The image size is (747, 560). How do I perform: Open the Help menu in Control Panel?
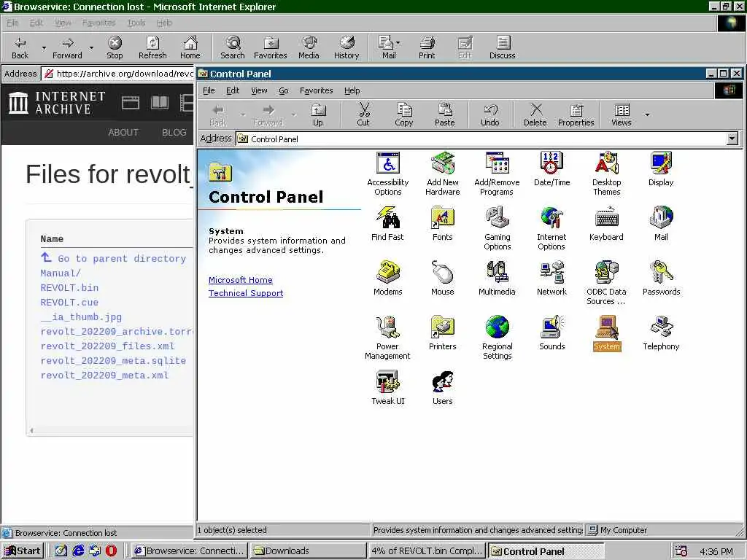pos(352,90)
